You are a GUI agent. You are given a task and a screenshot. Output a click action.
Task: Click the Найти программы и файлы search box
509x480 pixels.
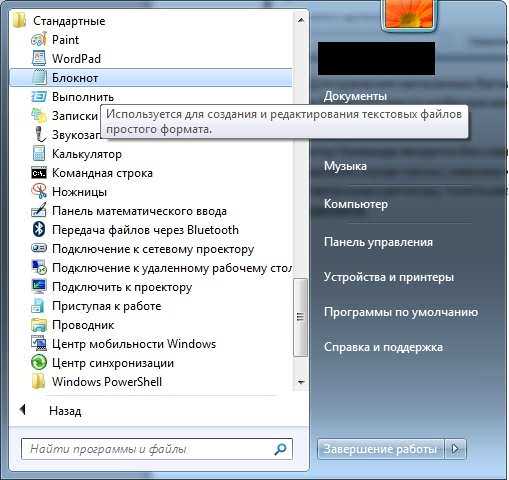coord(157,449)
